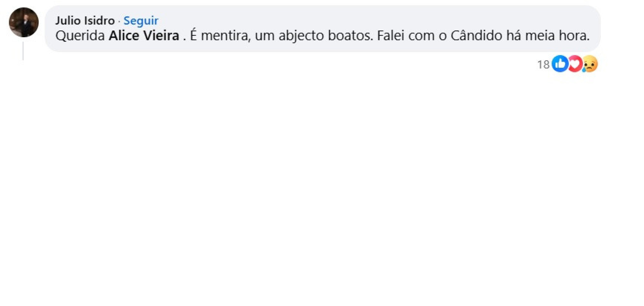The height and width of the screenshot is (306, 644).
Task: Select the comment bubble text area
Action: (322, 35)
